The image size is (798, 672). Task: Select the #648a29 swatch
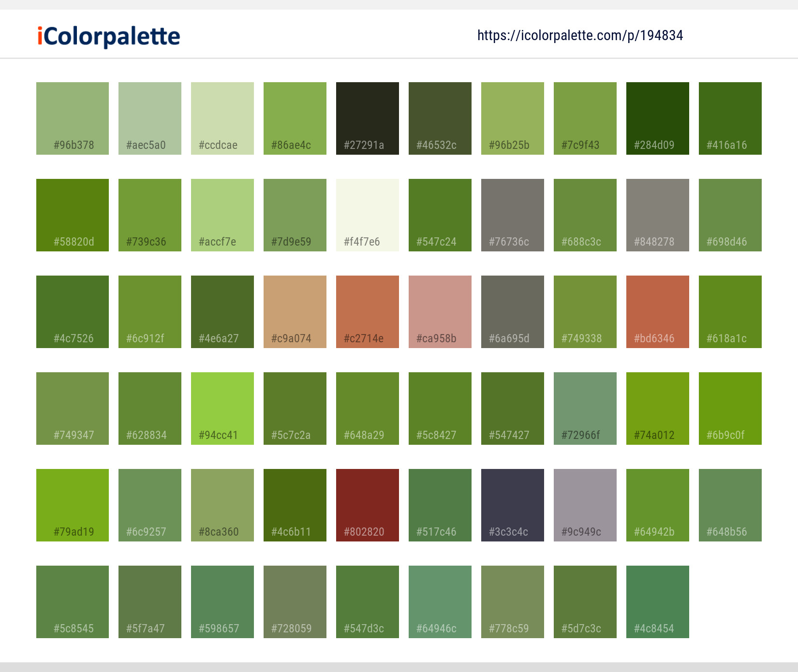[368, 409]
